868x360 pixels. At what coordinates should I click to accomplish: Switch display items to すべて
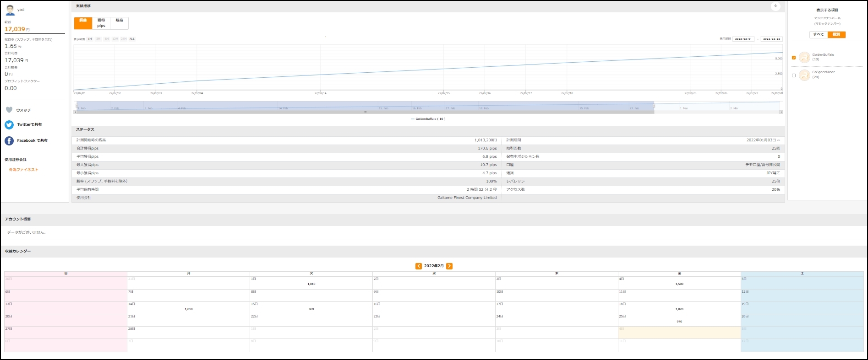(819, 34)
